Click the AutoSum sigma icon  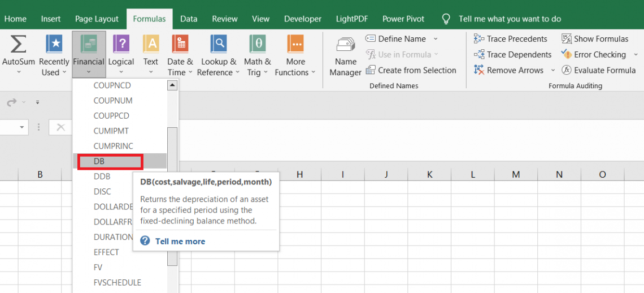(19, 44)
